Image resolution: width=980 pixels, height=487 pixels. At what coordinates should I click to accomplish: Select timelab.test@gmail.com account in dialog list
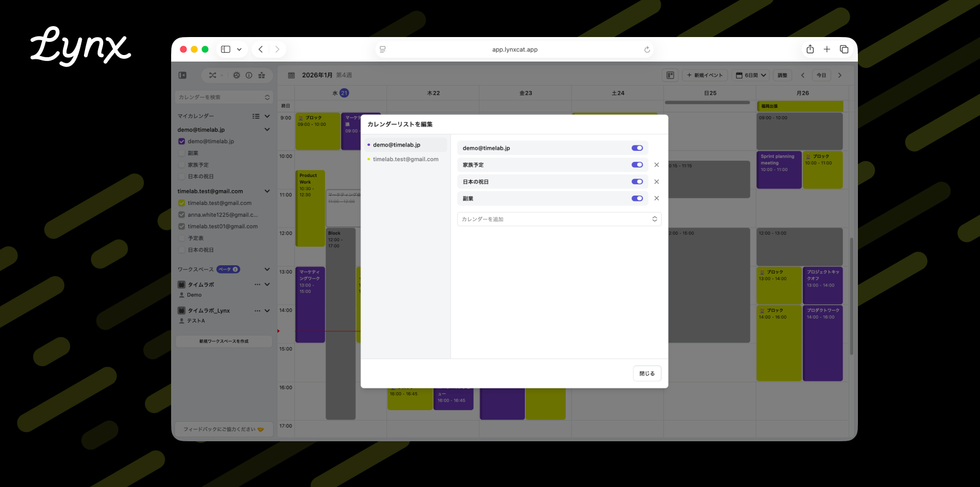click(406, 159)
